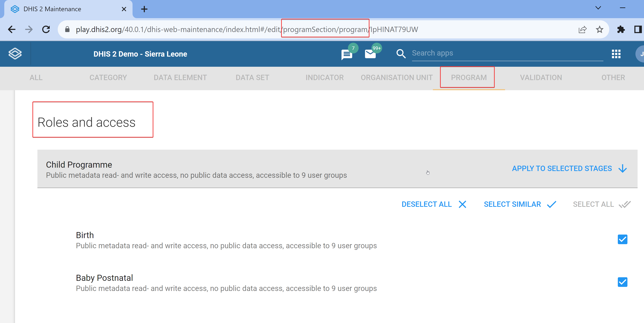
Task: Bookmark this page with the star icon
Action: 599,30
